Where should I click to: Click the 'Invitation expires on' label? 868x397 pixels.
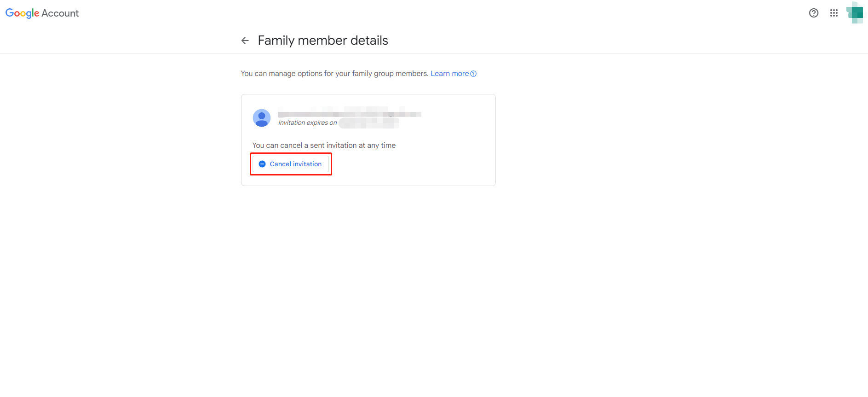click(307, 123)
